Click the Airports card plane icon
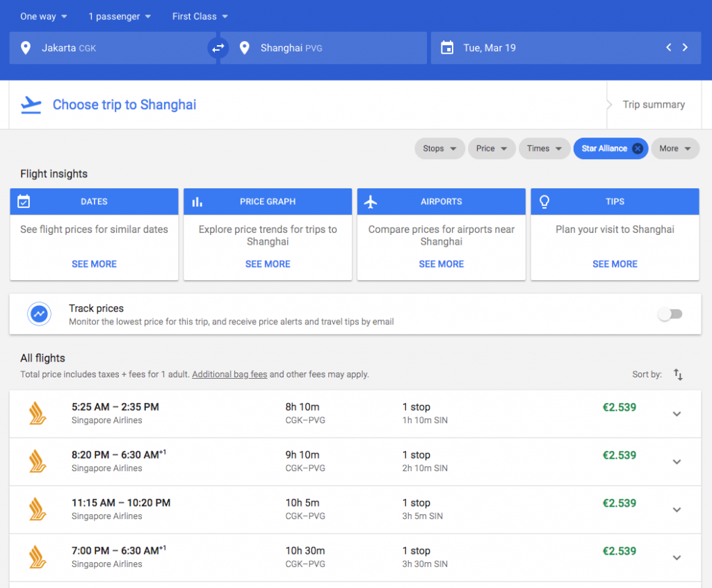 point(371,202)
